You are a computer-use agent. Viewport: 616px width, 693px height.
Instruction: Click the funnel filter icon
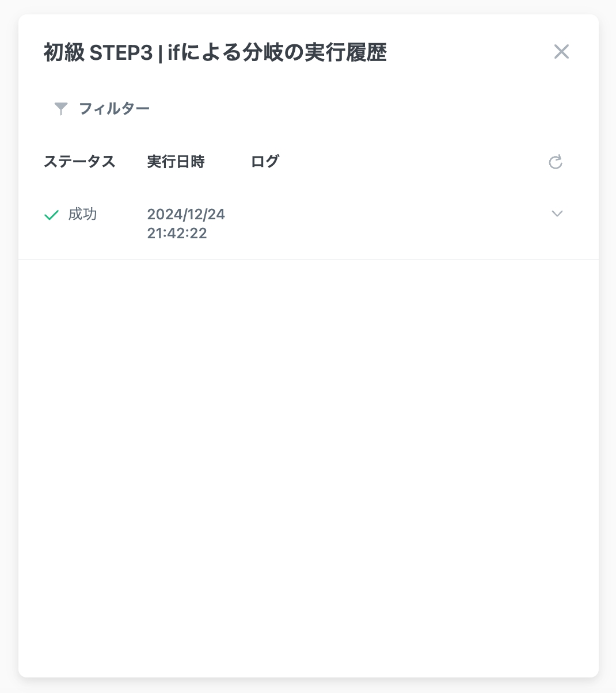point(60,108)
